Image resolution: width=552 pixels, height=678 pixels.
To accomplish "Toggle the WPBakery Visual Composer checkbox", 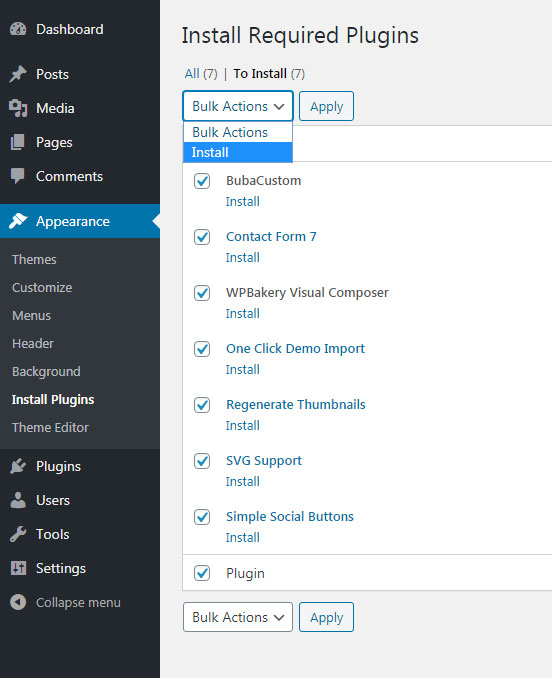I will (x=202, y=293).
